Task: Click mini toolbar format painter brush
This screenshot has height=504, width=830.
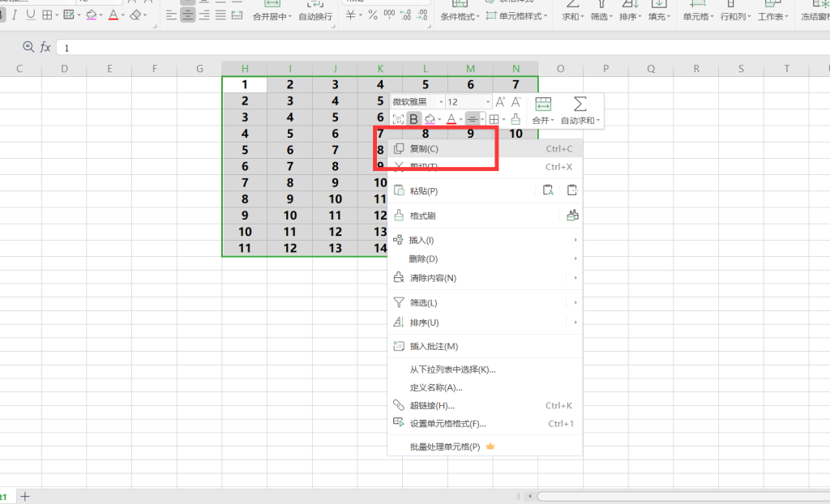Action: tap(516, 119)
